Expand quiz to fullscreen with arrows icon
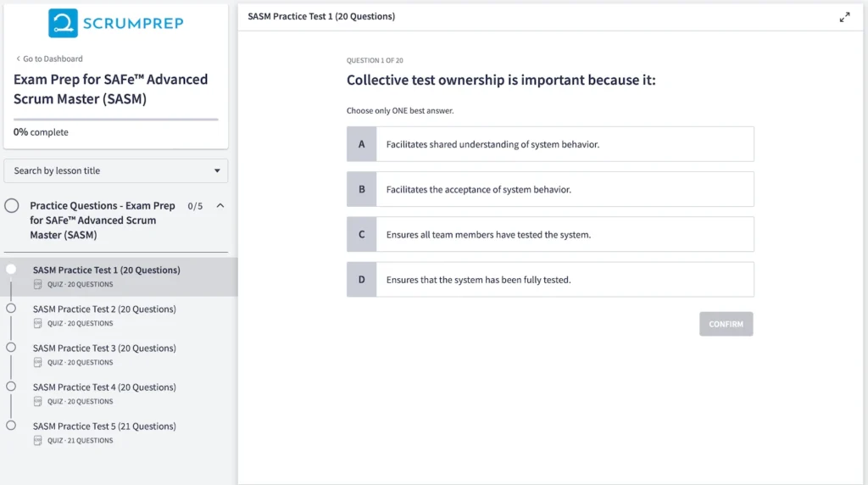 [844, 17]
